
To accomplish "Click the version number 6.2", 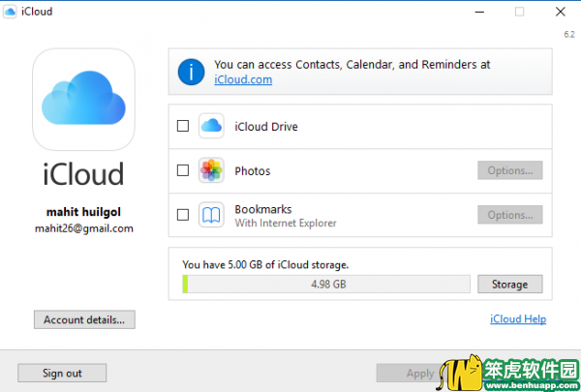I will pyautogui.click(x=569, y=35).
